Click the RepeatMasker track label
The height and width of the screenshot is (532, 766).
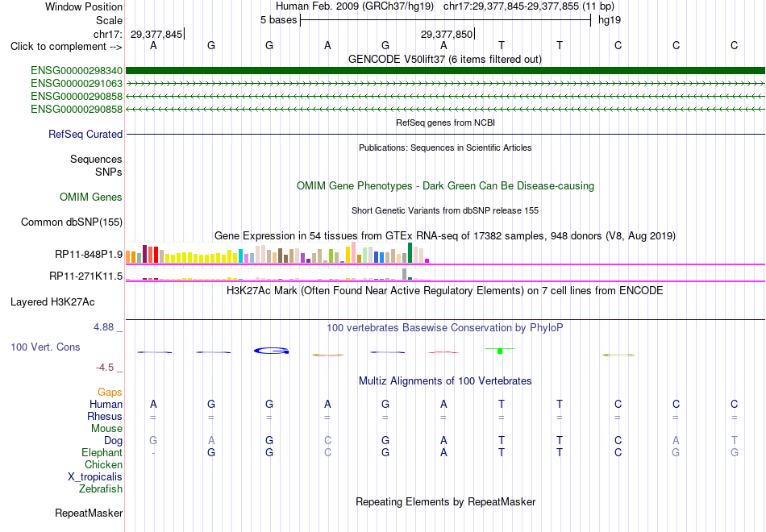(89, 513)
